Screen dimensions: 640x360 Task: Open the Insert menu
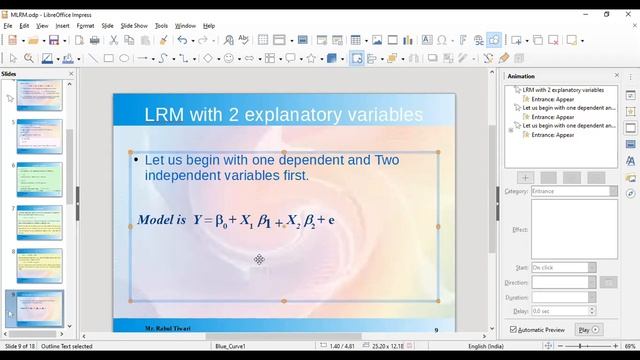[x=62, y=26]
